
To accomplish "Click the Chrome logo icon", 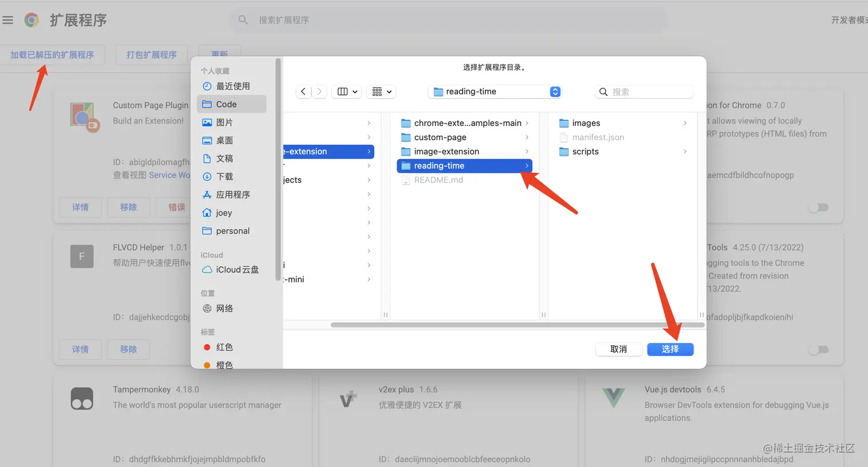I will coord(32,20).
